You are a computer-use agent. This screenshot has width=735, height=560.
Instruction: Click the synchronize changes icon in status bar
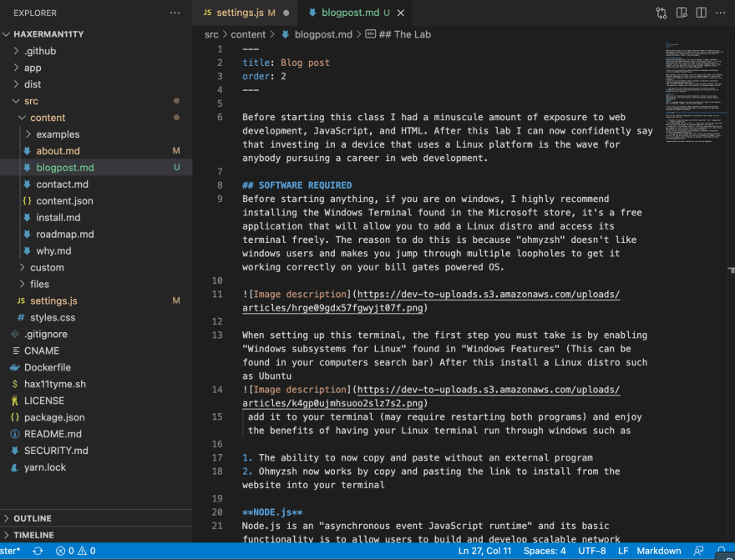point(38,551)
